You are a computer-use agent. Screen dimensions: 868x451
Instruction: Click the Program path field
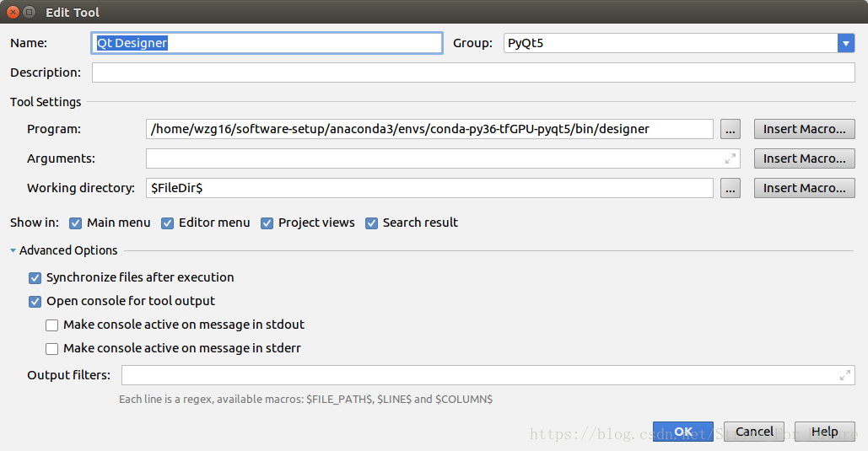(429, 129)
